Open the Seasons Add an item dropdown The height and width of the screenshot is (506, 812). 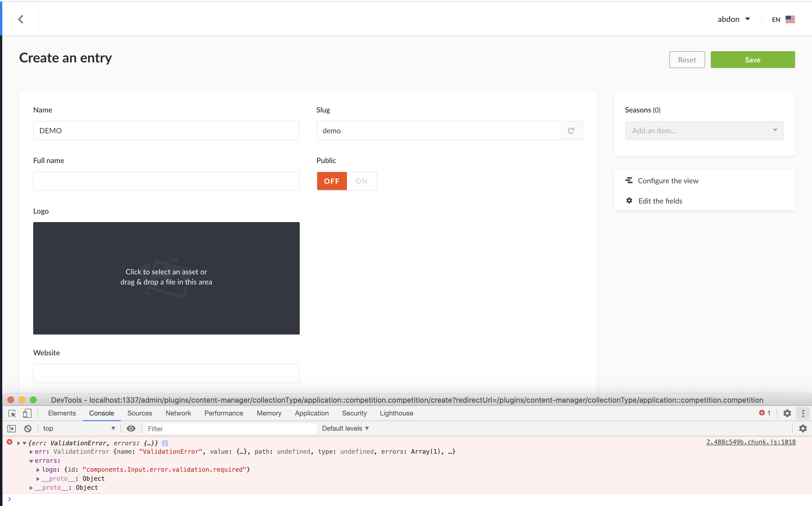click(x=704, y=130)
